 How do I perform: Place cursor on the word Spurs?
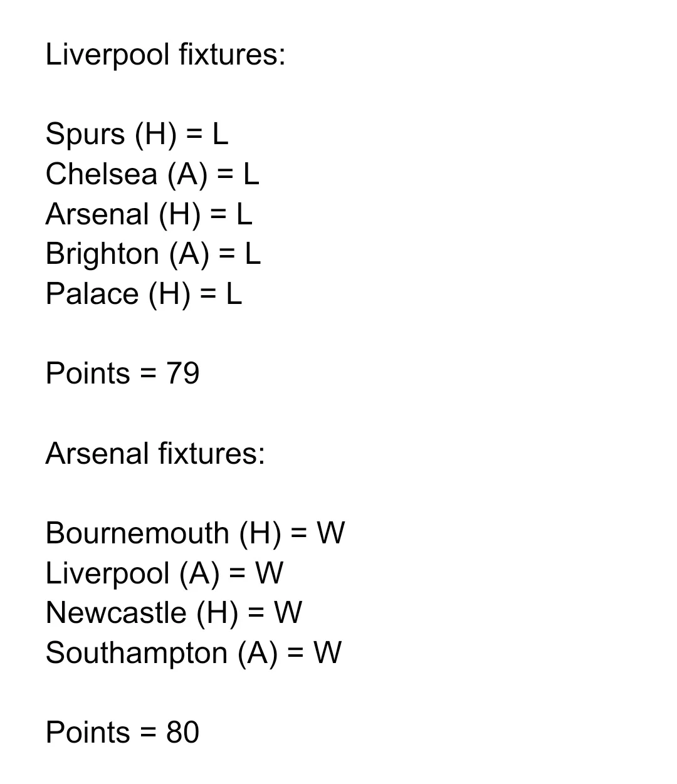pyautogui.click(x=85, y=134)
